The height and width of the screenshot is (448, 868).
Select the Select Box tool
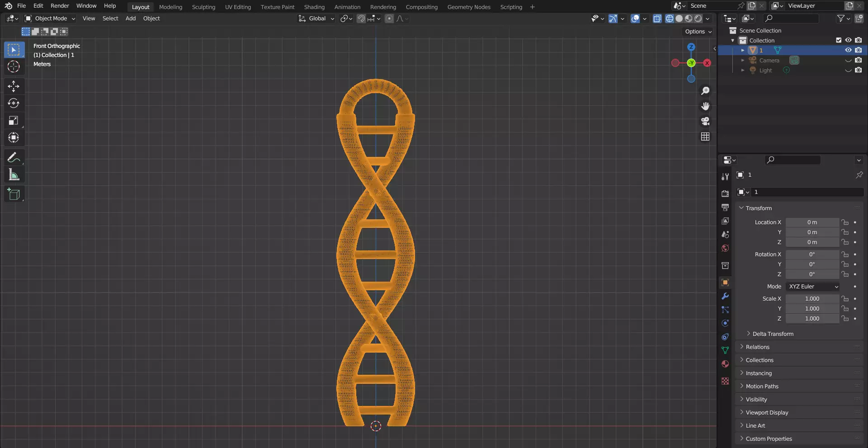14,50
